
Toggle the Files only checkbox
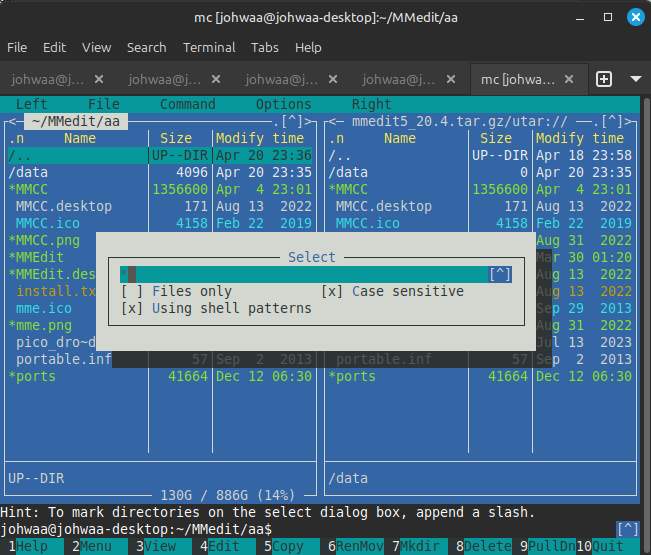point(132,291)
